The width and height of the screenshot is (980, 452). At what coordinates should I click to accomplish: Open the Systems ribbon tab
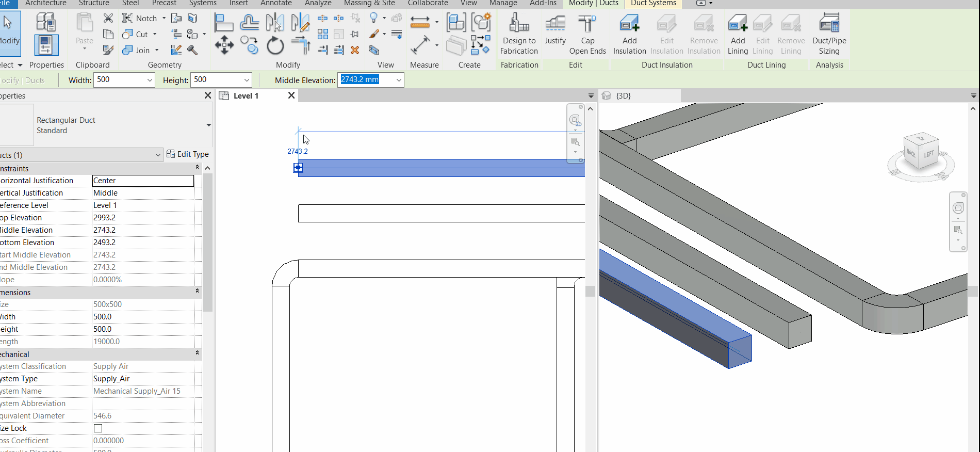(203, 3)
